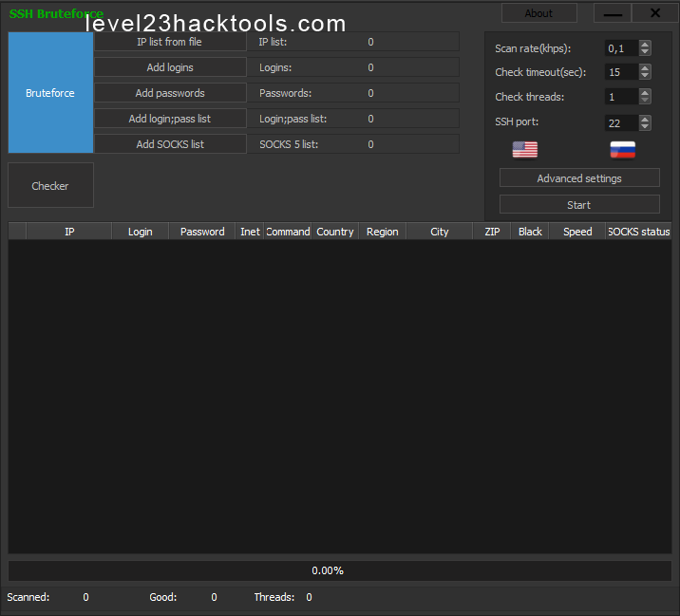Open Advanced settings
This screenshot has height=616, width=680.
tap(579, 178)
